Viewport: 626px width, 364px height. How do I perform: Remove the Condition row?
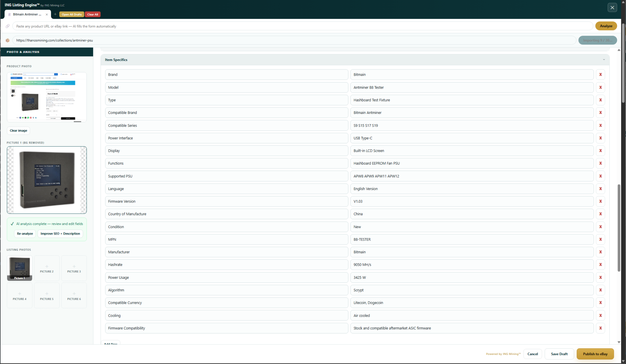(600, 227)
